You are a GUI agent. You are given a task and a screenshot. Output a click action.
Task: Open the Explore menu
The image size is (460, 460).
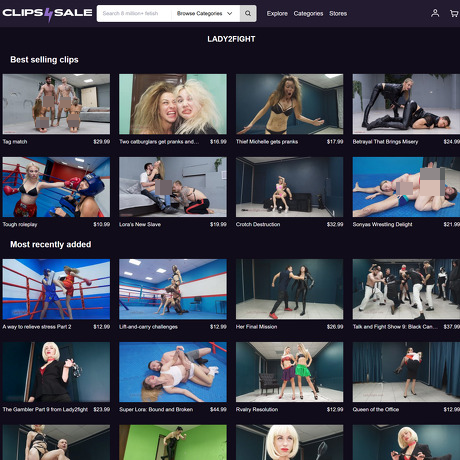(x=277, y=13)
